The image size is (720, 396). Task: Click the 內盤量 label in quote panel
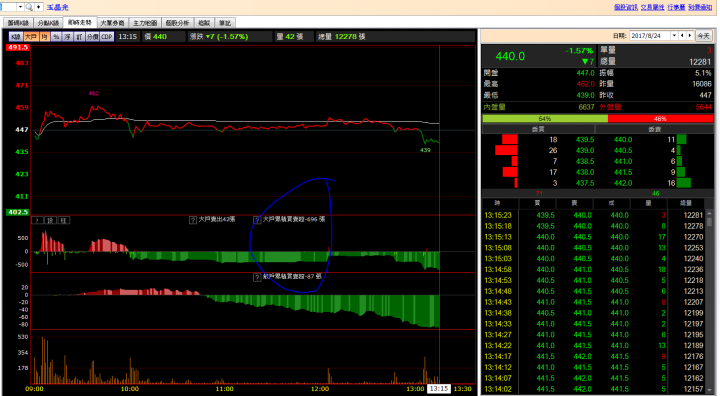coord(495,107)
